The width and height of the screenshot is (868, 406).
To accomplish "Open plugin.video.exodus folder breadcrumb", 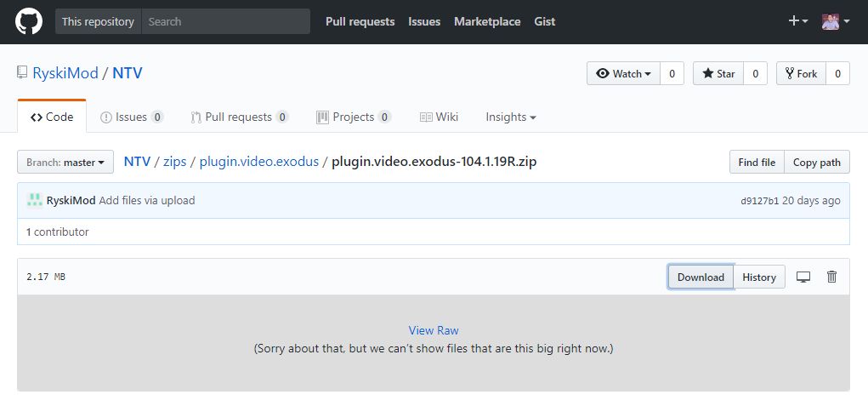I will [x=259, y=162].
